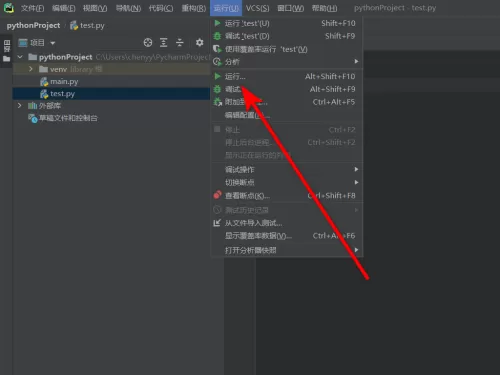Choose 从文件导入测试... menu entry
This screenshot has height=375, width=500.
click(x=287, y=223)
